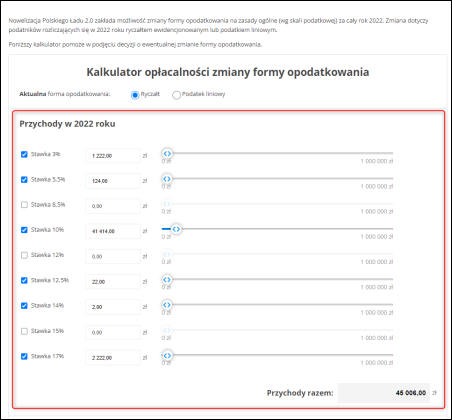
Task: Enable the Stawka 12% checkbox
Action: tap(24, 255)
